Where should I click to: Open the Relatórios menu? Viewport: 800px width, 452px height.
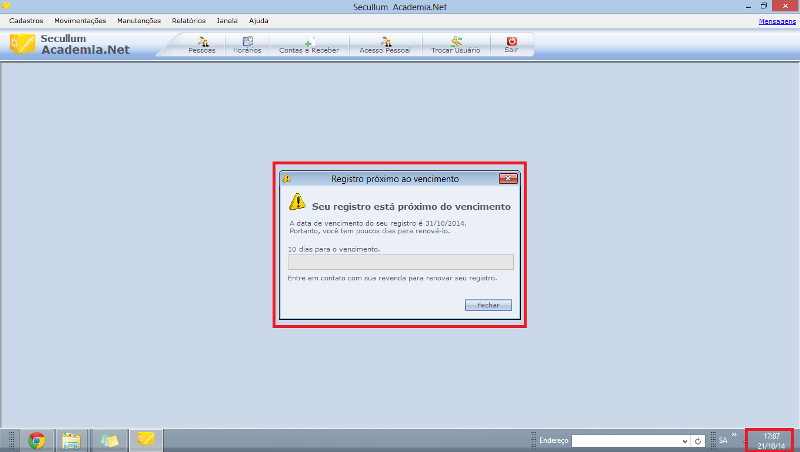(188, 20)
